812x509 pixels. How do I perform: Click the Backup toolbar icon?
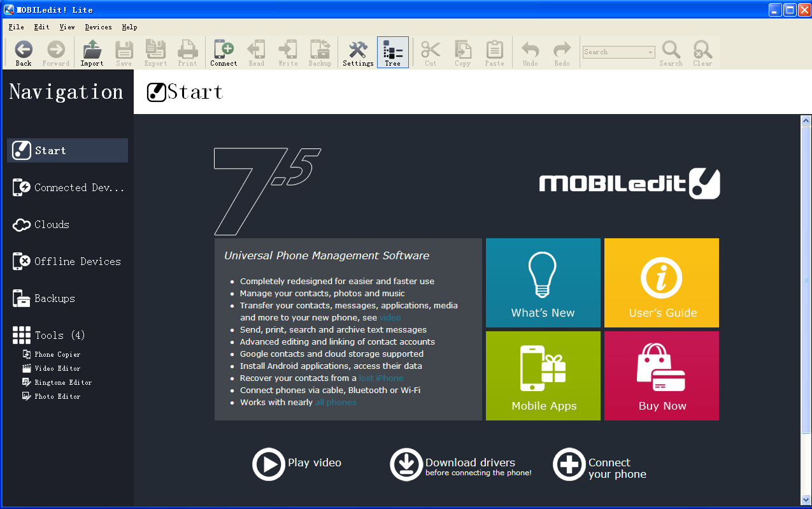click(320, 53)
